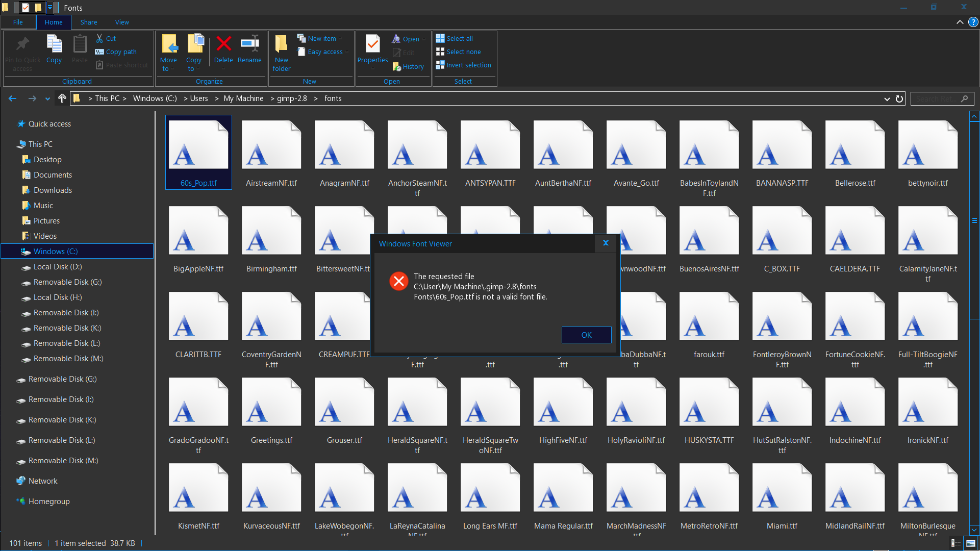Click Cut in the Clipboard group
The image size is (980, 551).
(106, 38)
